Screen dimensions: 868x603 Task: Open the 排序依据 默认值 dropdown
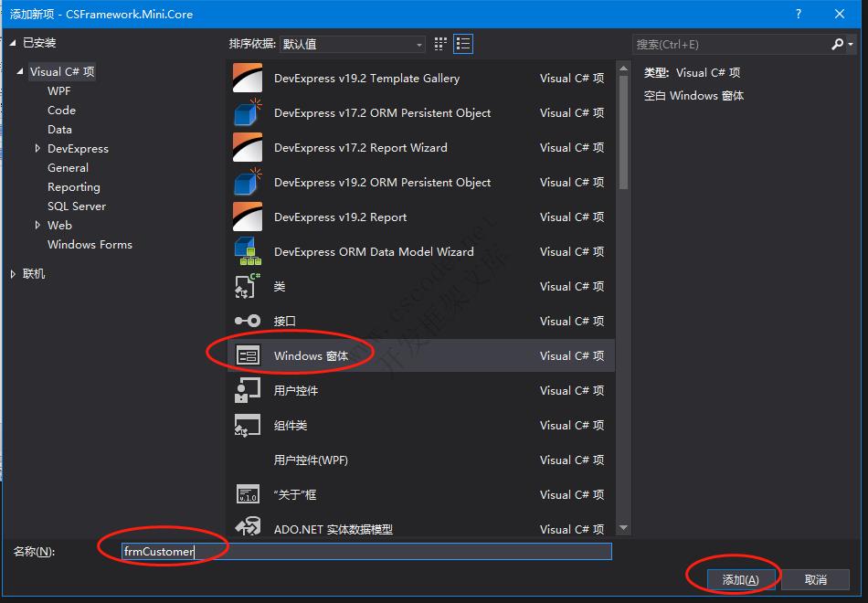pos(418,43)
